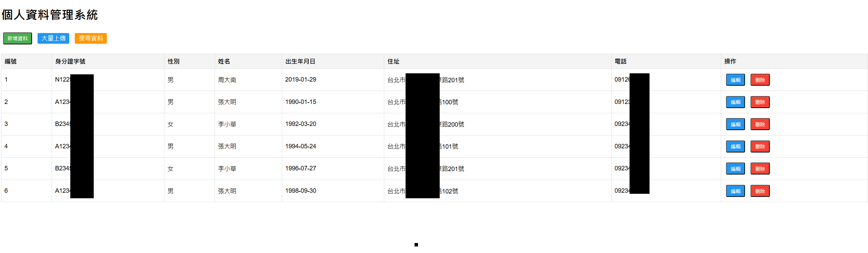Screen dimensions: 868x253
Task: Click 編輯 for record number 4
Action: [735, 147]
